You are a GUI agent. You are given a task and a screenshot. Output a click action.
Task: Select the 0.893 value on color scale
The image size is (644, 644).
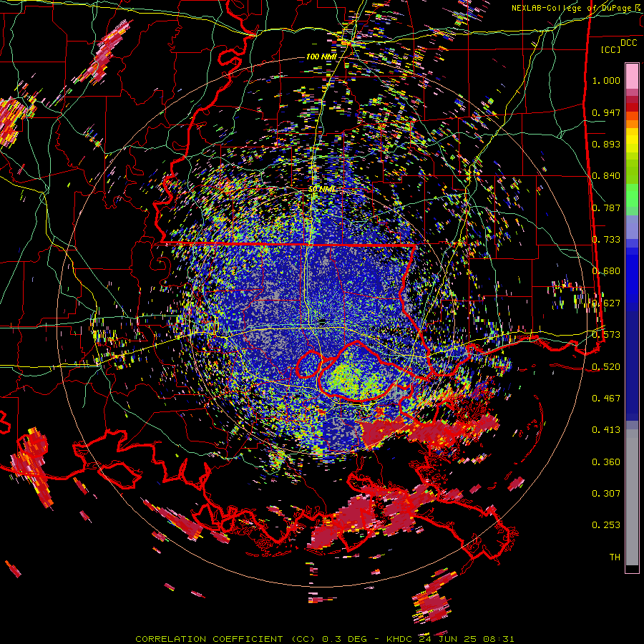point(606,144)
